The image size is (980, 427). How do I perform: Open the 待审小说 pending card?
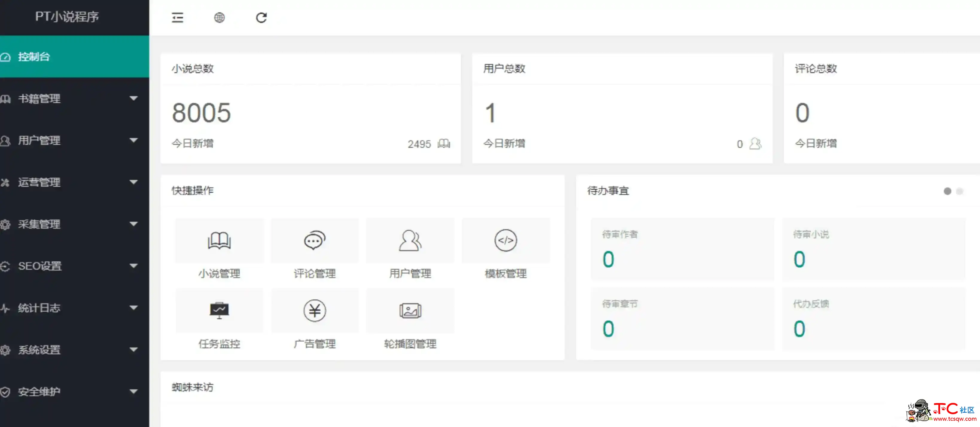(x=874, y=249)
